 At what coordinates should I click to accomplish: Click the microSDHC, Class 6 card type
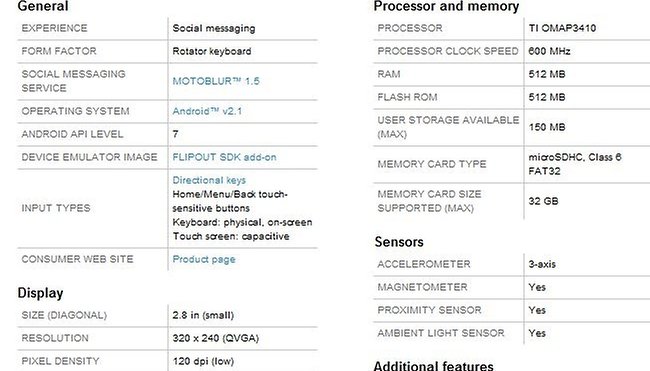point(575,157)
